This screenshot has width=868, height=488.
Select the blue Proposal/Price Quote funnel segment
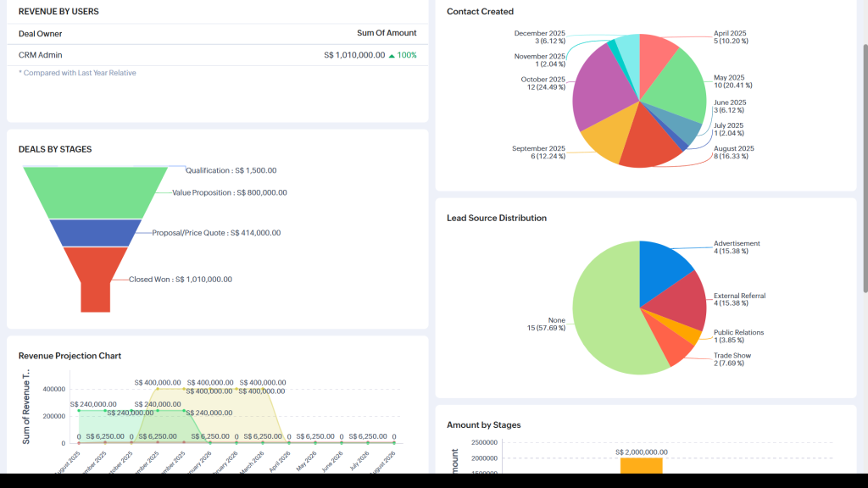95,232
